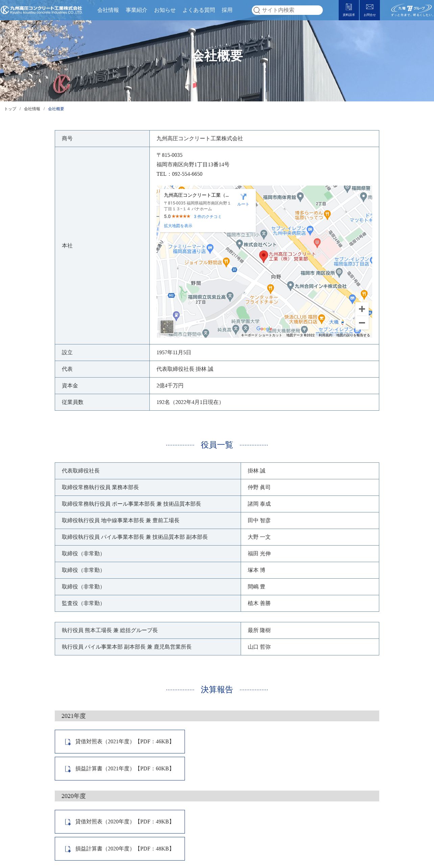This screenshot has width=434, height=868.
Task: Open the 資料請求 document request icon
Action: pyautogui.click(x=349, y=10)
